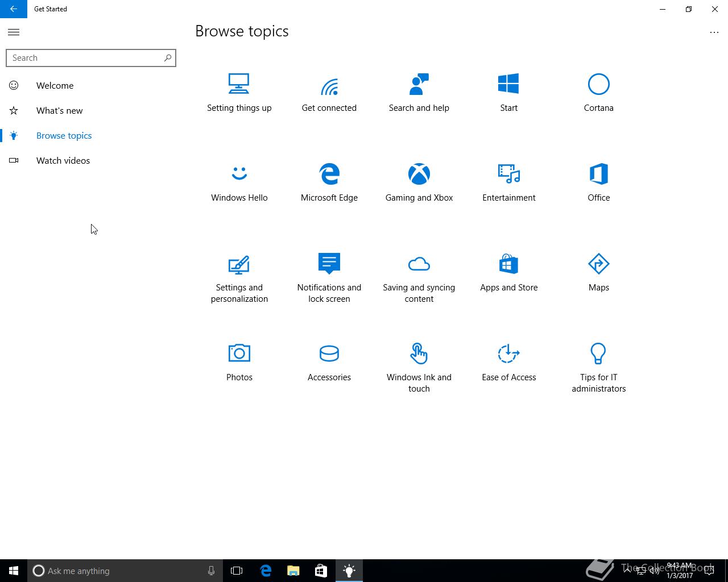Open File Explorer from the taskbar
This screenshot has height=582, width=728.
click(293, 571)
